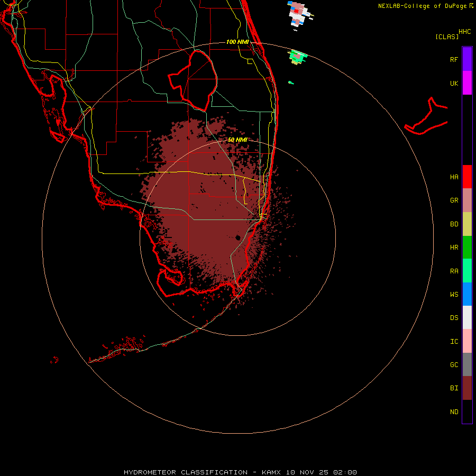The height and width of the screenshot is (476, 476).
Task: Click the magenta UK legend color swatch
Action: click(x=467, y=83)
